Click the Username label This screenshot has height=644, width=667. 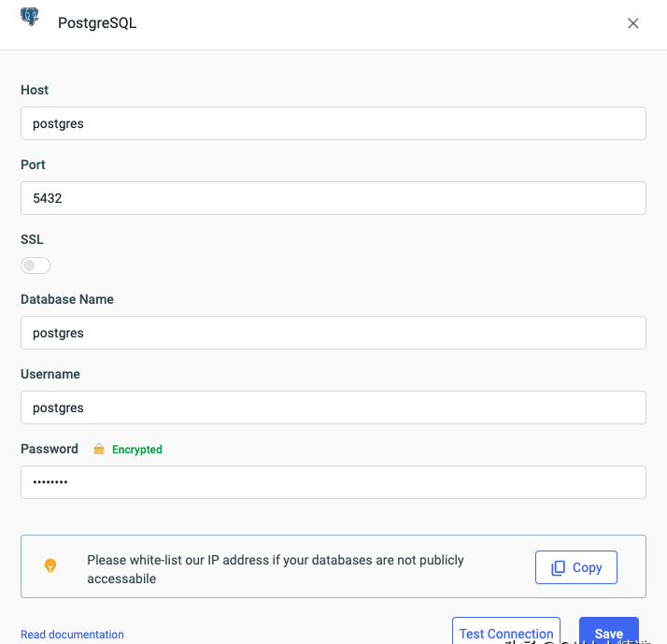(x=50, y=374)
